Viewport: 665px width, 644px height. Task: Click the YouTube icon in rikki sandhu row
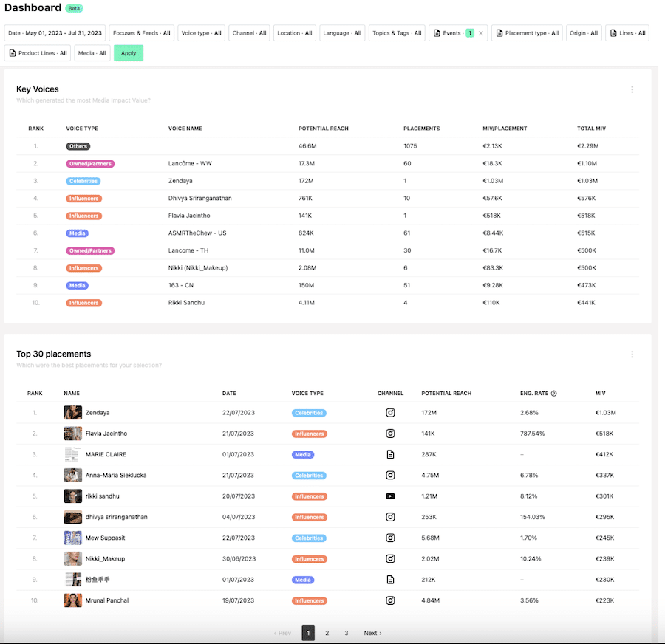(390, 496)
